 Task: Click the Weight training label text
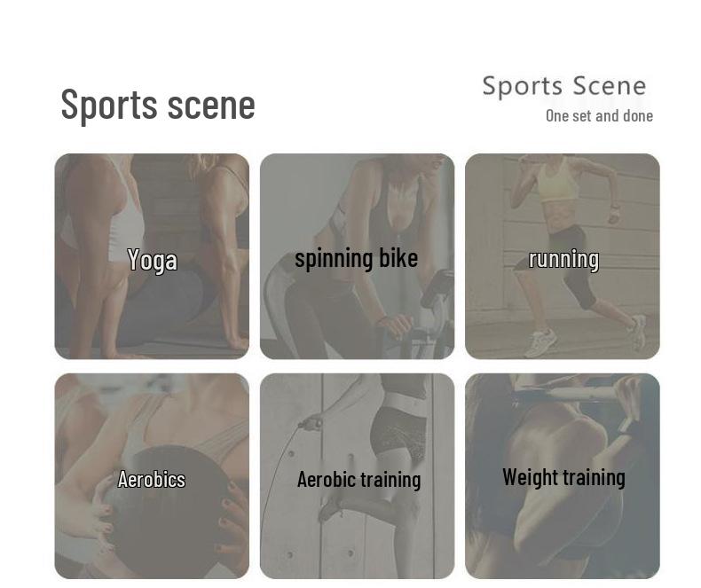coord(563,477)
